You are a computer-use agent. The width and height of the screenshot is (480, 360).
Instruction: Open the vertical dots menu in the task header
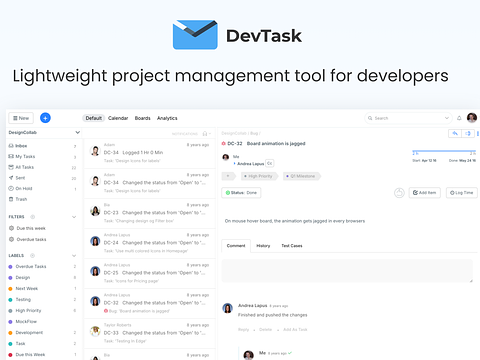point(478,133)
